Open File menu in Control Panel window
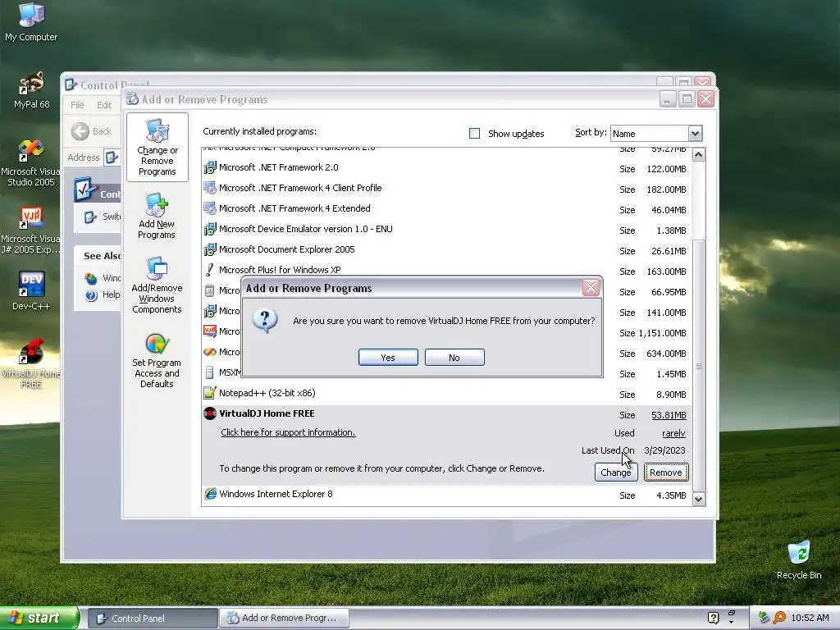840x630 pixels. pyautogui.click(x=77, y=105)
